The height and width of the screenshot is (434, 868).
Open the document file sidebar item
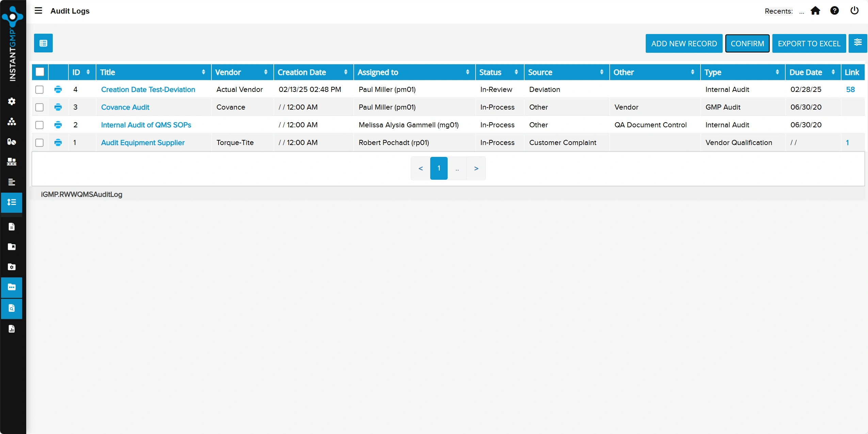click(12, 227)
